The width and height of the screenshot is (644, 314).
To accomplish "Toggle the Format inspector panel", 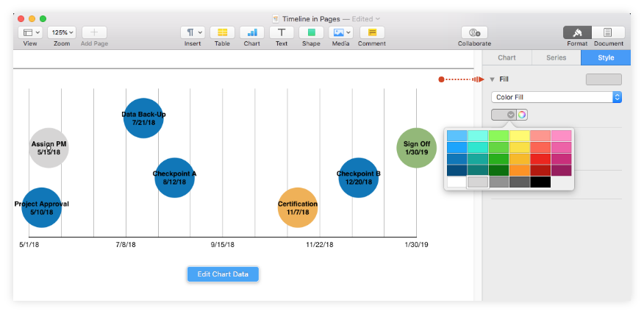I will tap(578, 32).
